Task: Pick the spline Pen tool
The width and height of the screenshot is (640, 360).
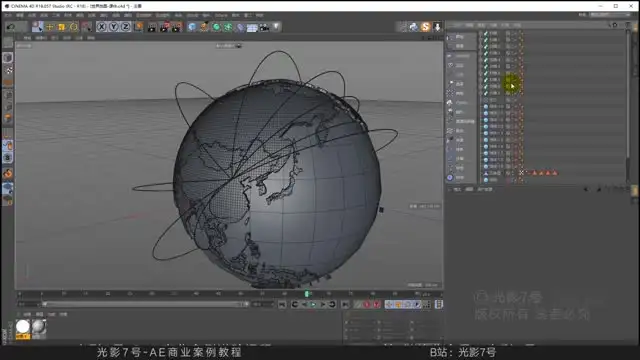Action: tap(204, 27)
